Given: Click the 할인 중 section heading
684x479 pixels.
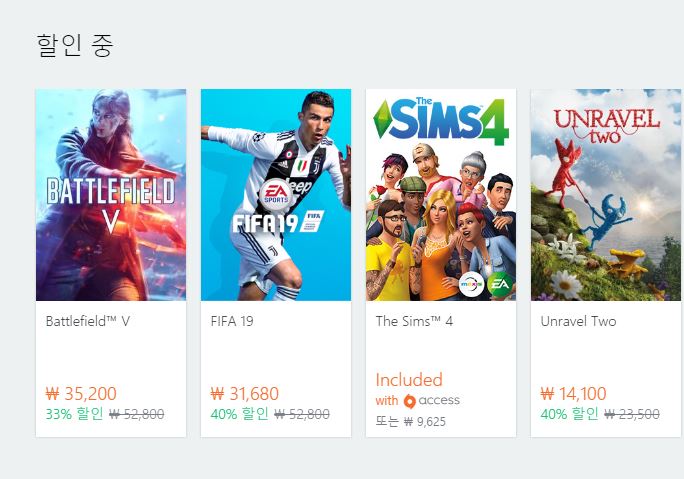Looking at the screenshot, I should pyautogui.click(x=74, y=45).
